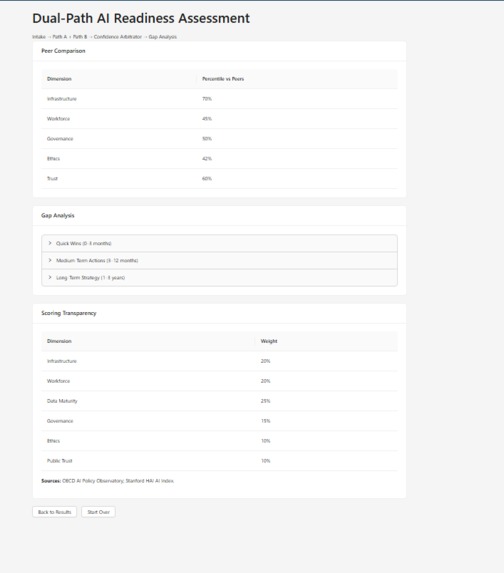504x573 pixels.
Task: Open Path B in the breadcrumb
Action: click(x=80, y=37)
